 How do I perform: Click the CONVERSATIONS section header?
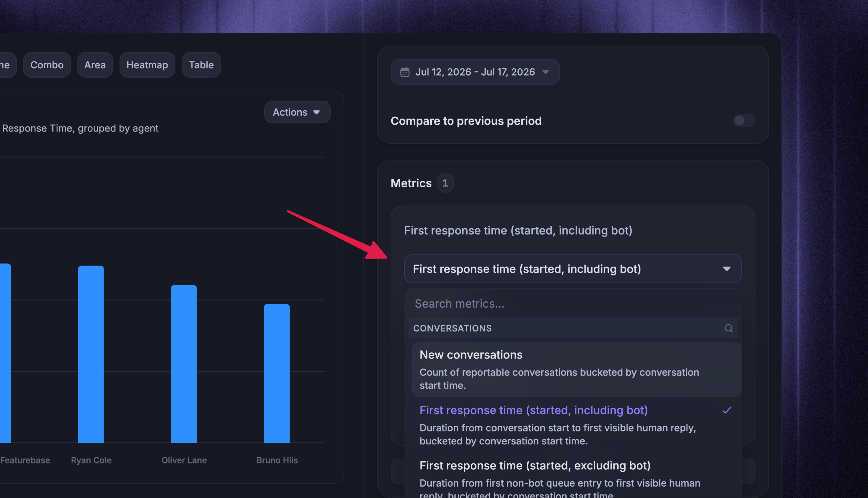(452, 328)
